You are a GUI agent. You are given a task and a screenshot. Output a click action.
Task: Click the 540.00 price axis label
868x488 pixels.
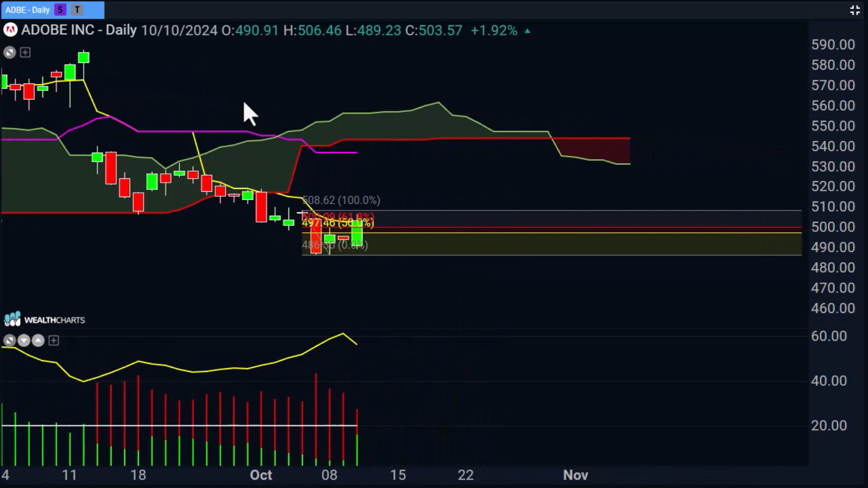(833, 146)
